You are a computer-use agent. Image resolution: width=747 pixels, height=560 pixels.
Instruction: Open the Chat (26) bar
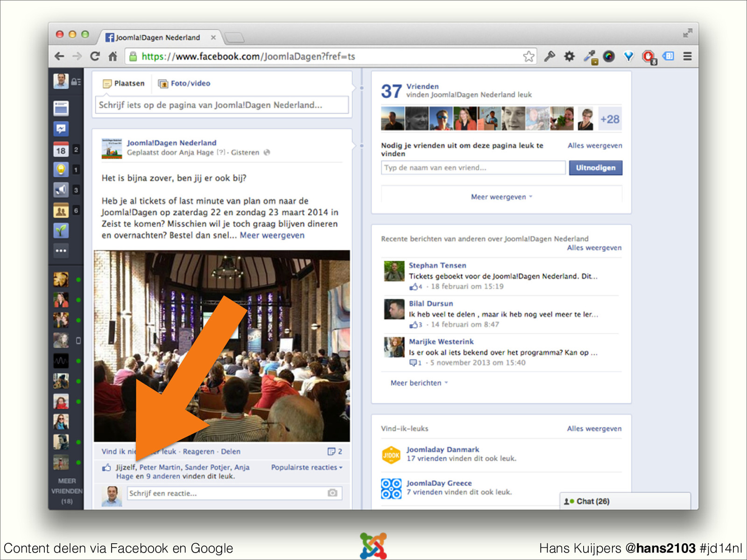(x=625, y=501)
